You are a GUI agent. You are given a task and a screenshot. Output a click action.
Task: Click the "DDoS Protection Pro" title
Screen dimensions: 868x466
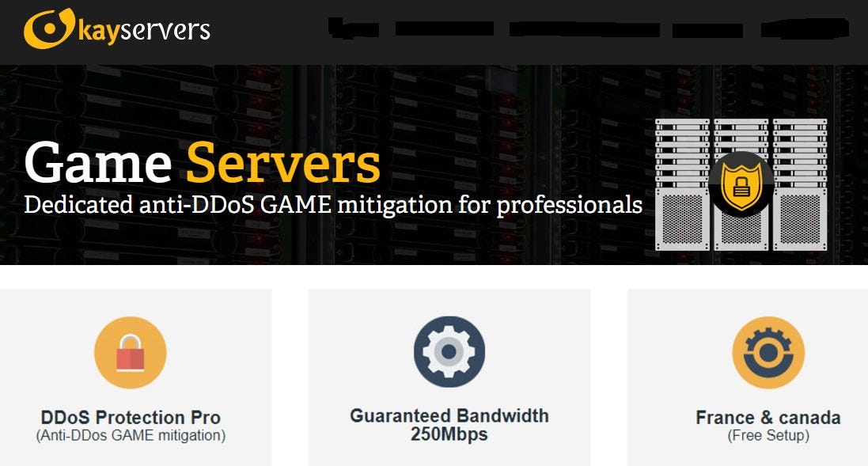point(131,417)
